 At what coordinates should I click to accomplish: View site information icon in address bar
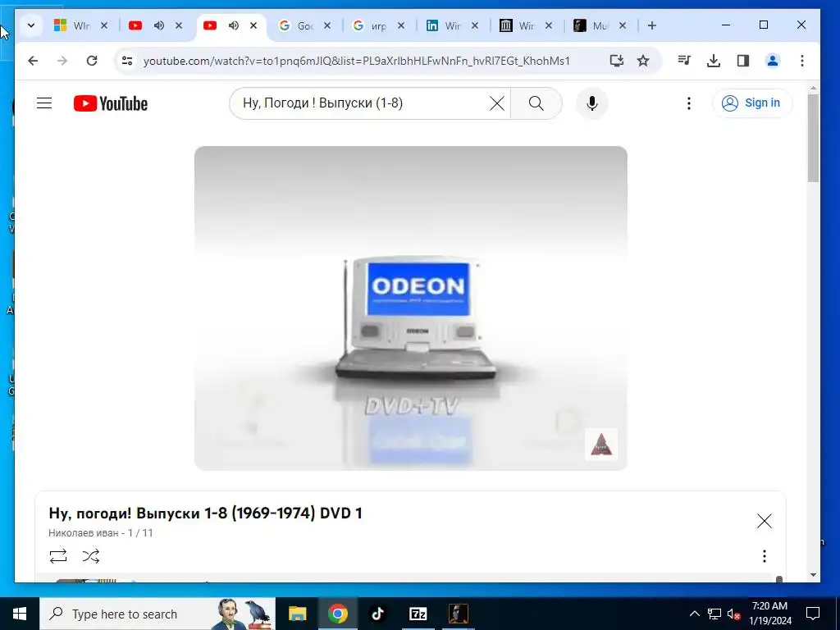127,61
